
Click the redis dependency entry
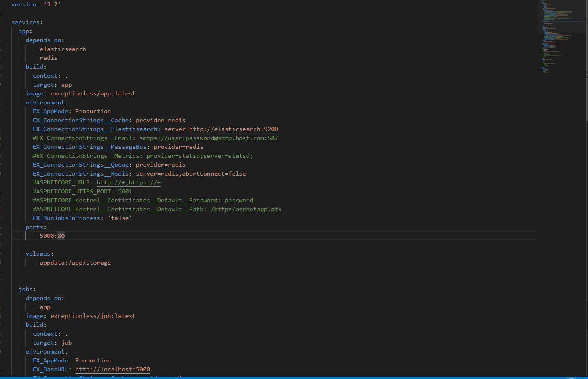point(48,57)
